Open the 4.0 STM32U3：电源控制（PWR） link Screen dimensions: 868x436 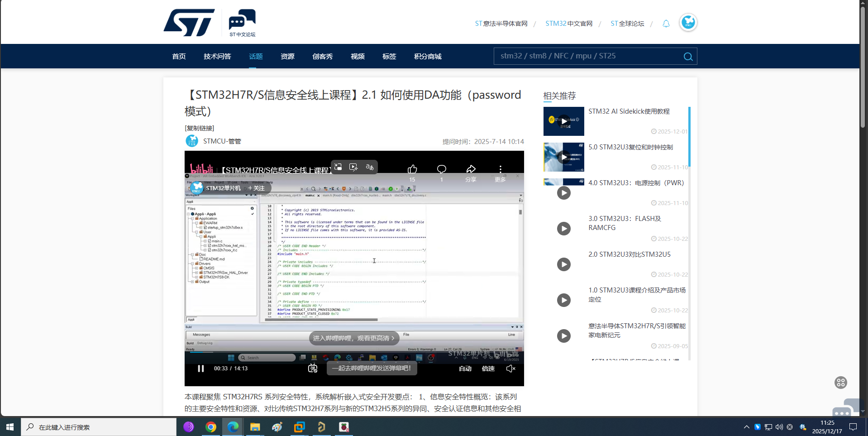click(636, 183)
